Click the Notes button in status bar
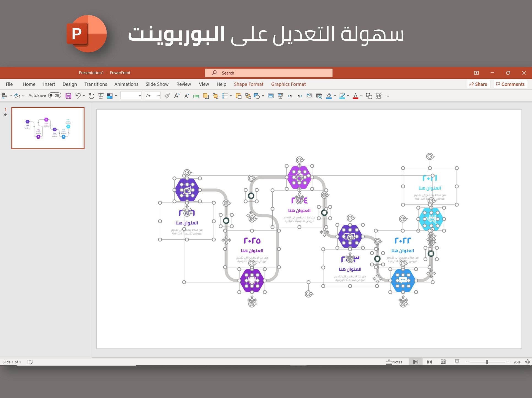Screen dimensions: 532x398 click(x=394, y=362)
